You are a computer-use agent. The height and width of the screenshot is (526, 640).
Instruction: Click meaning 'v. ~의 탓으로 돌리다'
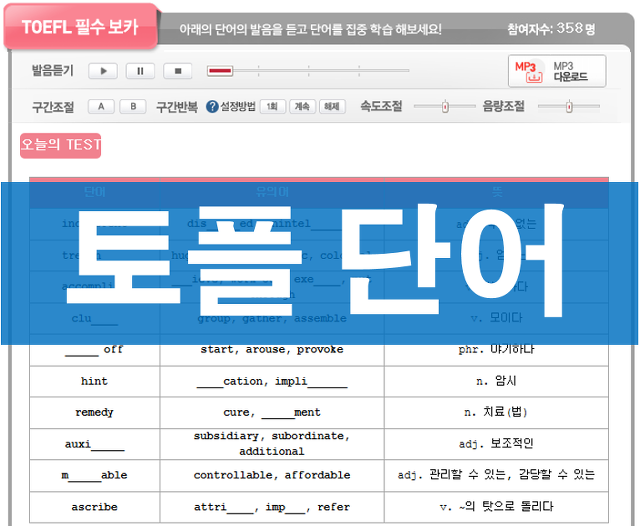click(x=496, y=507)
